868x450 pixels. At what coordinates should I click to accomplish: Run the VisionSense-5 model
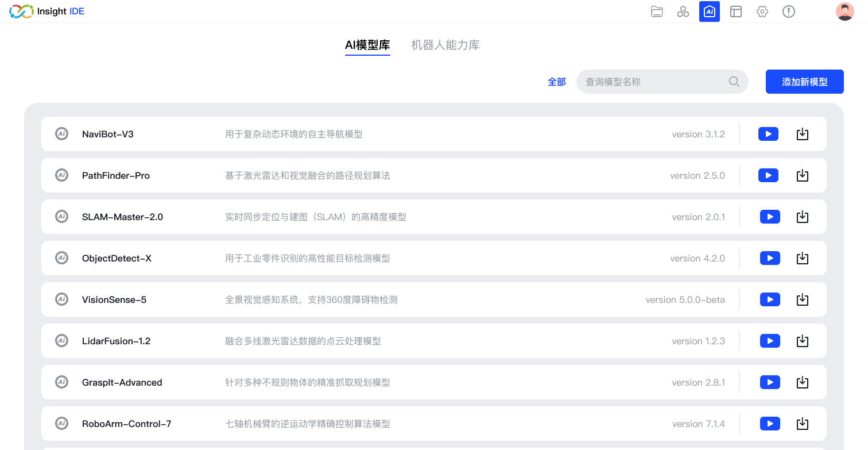770,299
